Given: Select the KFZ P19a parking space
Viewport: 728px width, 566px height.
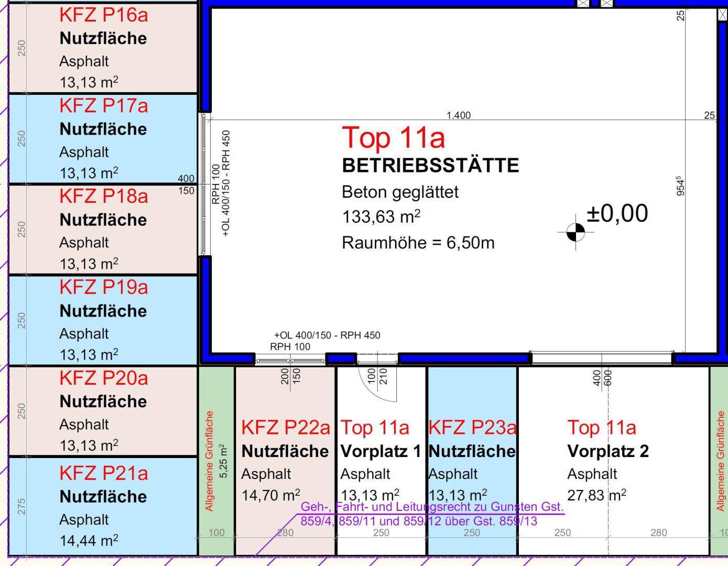Looking at the screenshot, I should point(103,320).
